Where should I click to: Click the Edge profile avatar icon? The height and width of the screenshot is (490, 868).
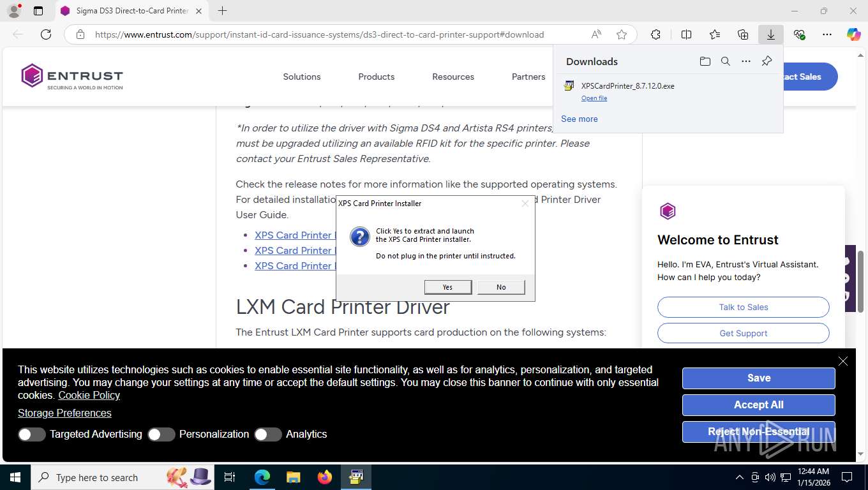tap(14, 11)
